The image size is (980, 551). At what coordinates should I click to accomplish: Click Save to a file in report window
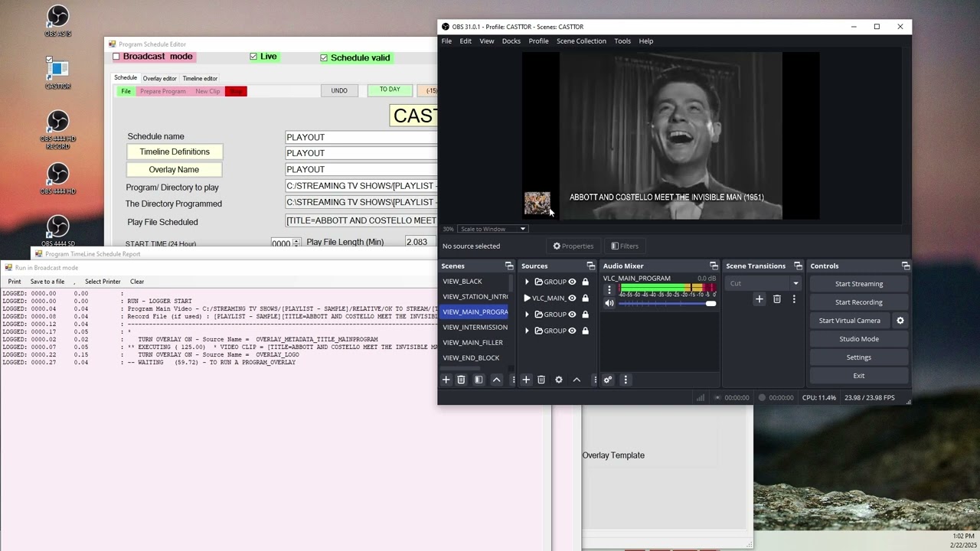point(47,282)
